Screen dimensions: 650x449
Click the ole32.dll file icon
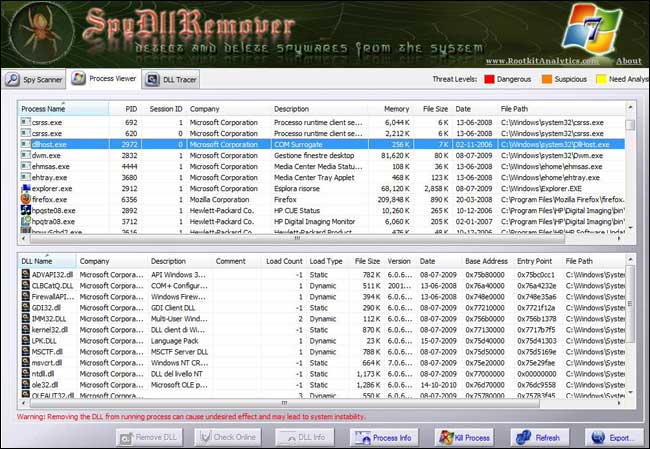click(26, 384)
